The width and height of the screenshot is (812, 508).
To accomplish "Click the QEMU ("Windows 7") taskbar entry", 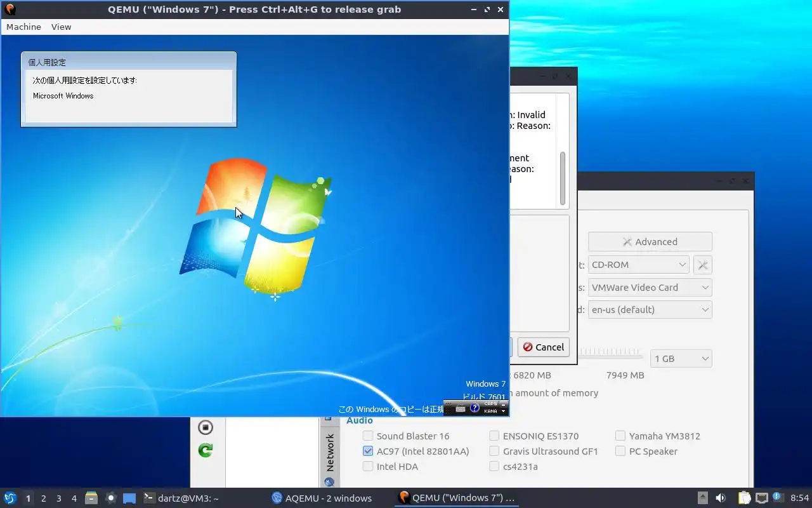I will (457, 498).
